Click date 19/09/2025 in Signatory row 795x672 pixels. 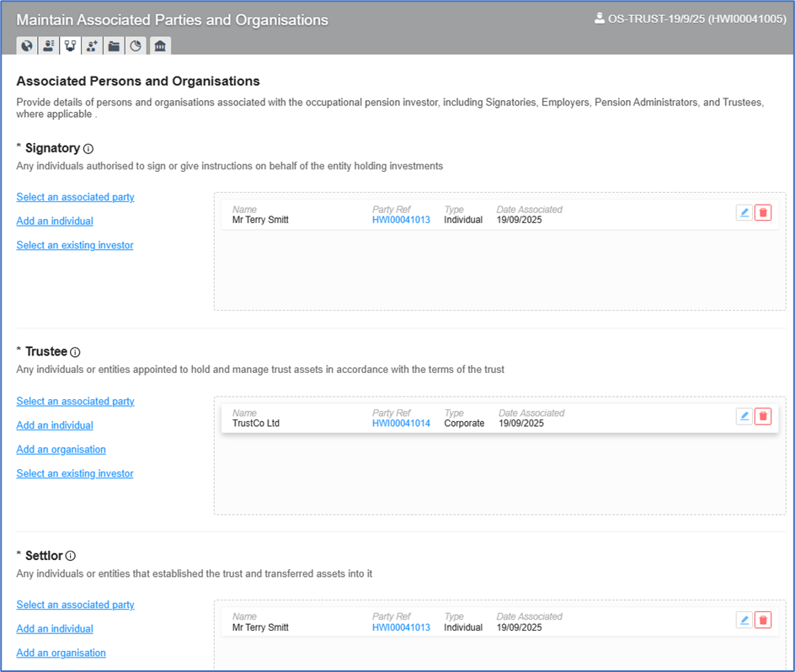519,220
